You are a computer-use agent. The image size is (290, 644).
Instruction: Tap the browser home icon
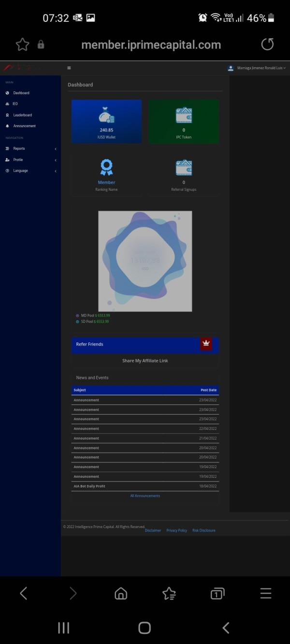[121, 593]
